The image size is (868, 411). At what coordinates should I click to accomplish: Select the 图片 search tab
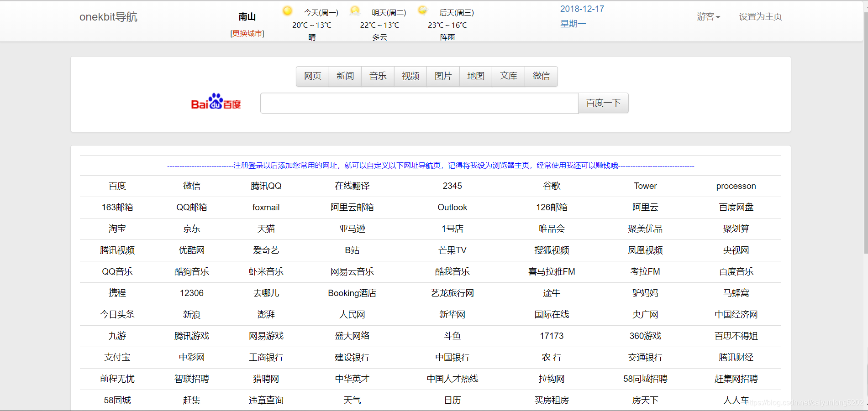coord(443,76)
